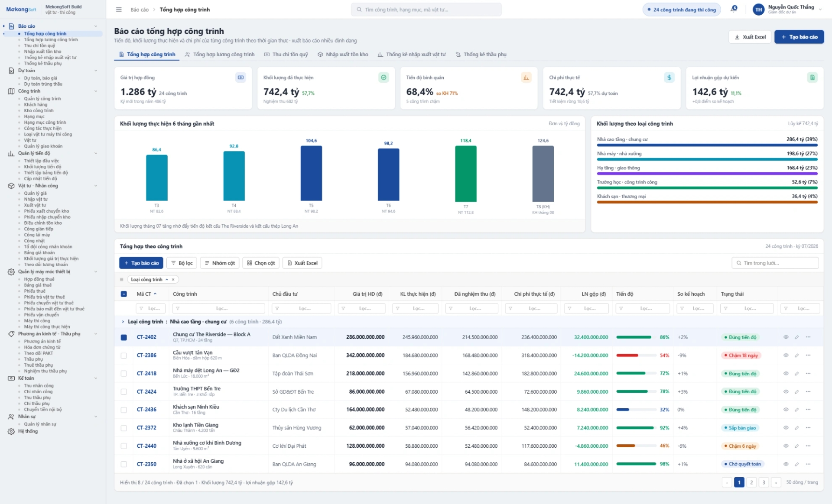The height and width of the screenshot is (504, 832).
Task: Open the Thống kê thầu phụ tab
Action: 481,55
